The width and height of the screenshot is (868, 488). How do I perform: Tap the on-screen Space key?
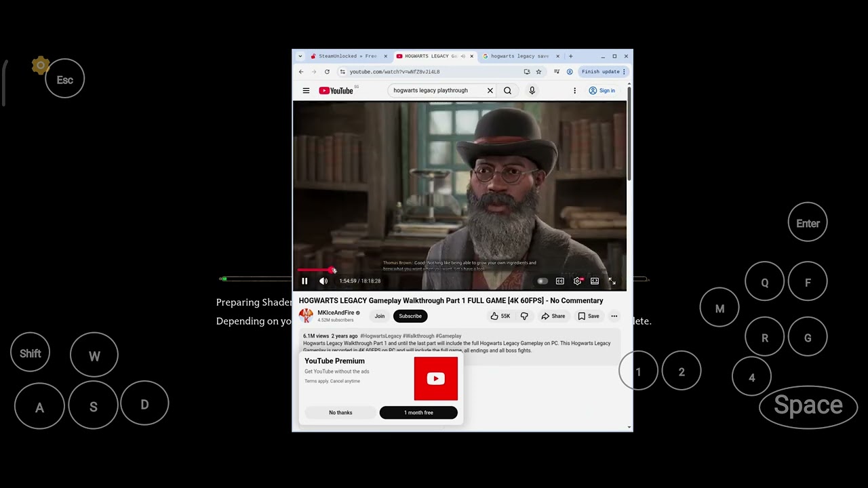pyautogui.click(x=808, y=406)
